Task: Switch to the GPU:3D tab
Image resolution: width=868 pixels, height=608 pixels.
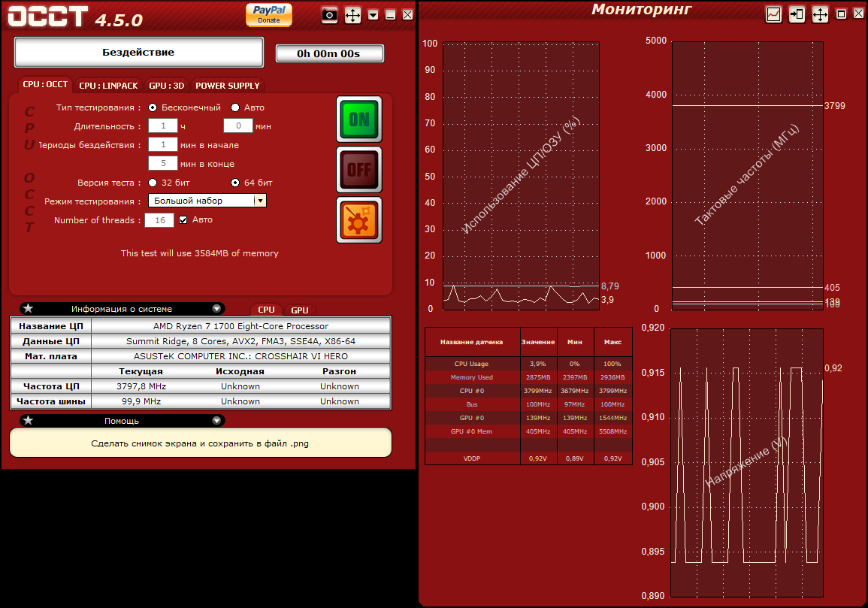Action: [x=167, y=86]
